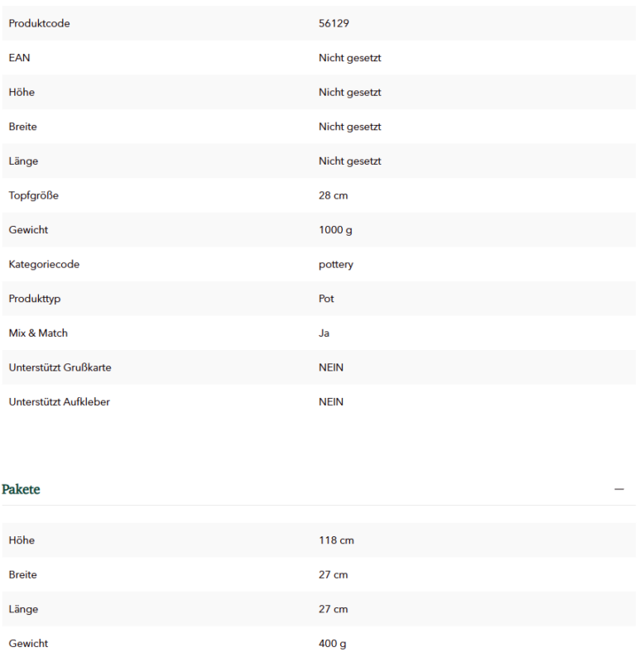Select the Produkttyp value Pot
Viewport: 644px width, 662px height.
point(326,299)
